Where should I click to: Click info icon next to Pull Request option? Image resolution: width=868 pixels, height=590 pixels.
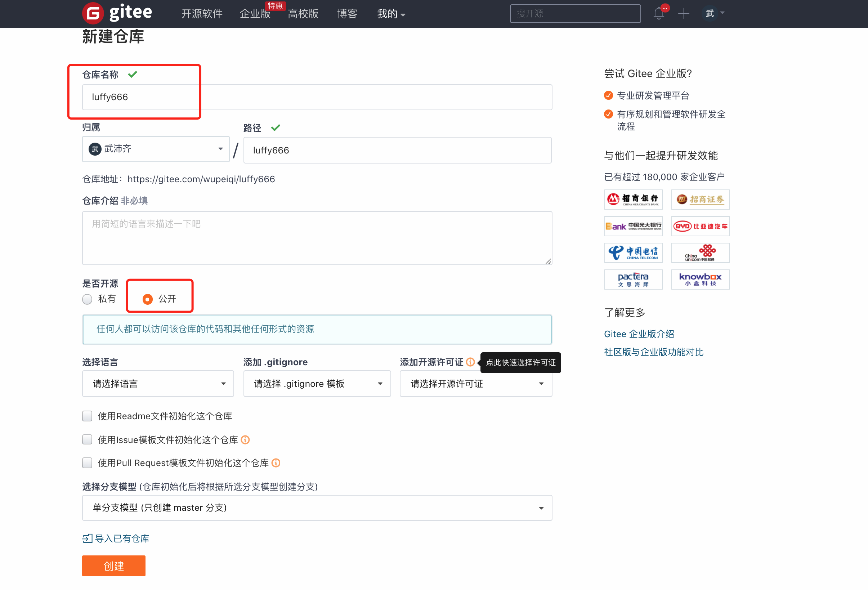(x=276, y=462)
